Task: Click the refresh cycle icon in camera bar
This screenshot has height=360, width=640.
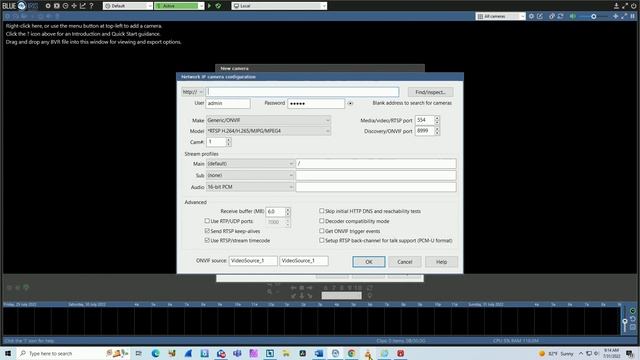Action: 560,16
